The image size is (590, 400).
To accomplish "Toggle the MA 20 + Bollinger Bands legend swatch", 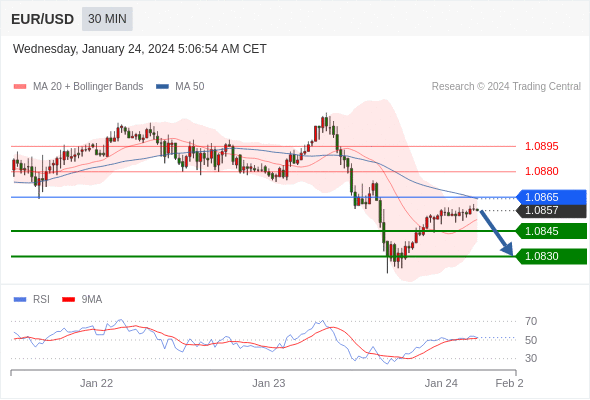I will (x=20, y=87).
